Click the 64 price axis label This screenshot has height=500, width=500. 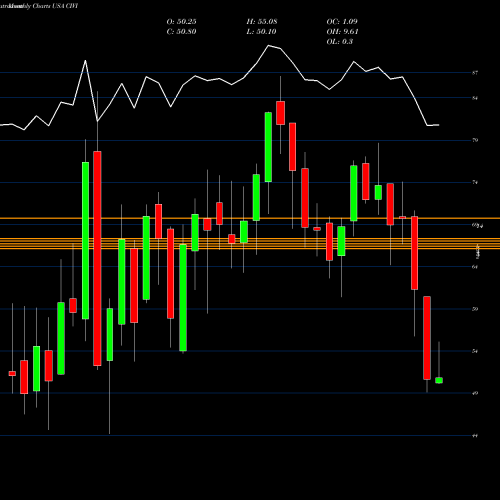[475, 267]
